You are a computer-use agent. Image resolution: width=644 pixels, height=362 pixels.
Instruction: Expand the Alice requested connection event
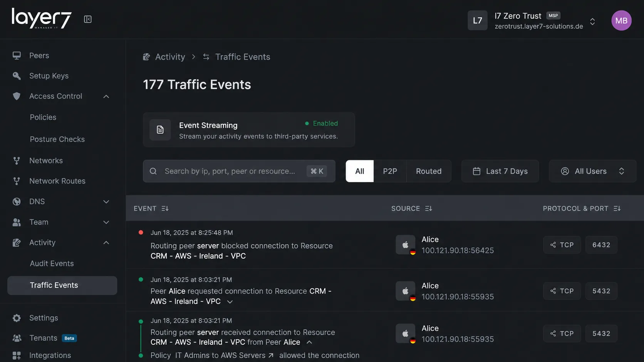tap(230, 302)
